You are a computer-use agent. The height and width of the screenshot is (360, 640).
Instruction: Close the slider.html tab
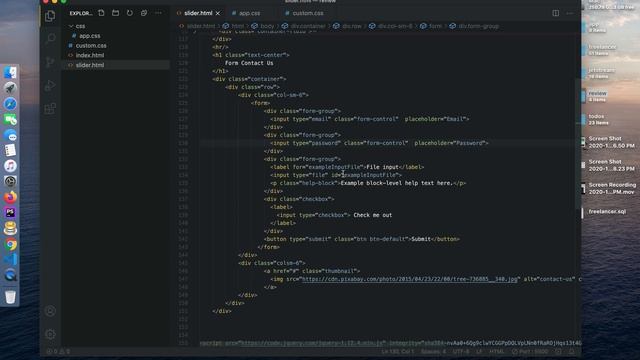click(x=218, y=13)
